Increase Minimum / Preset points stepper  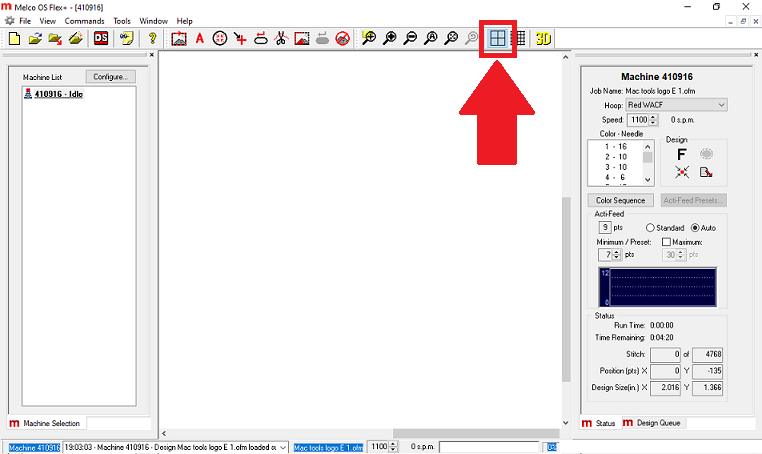pos(617,252)
